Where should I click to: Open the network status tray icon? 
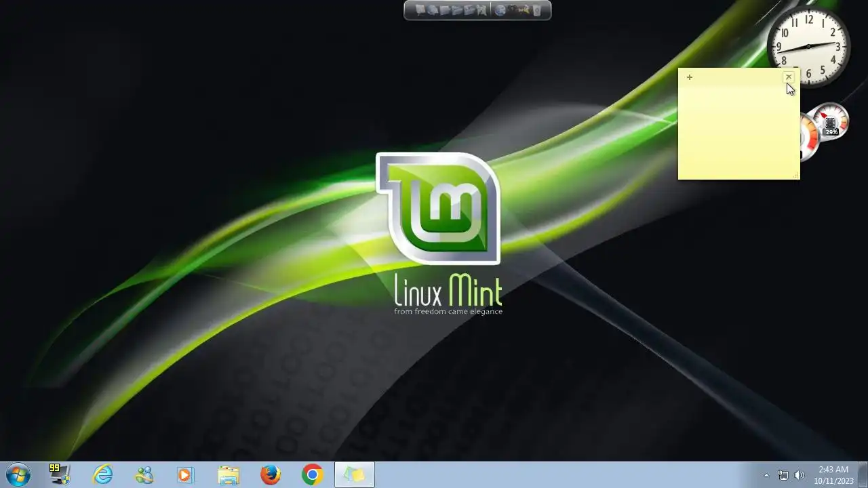pyautogui.click(x=783, y=475)
